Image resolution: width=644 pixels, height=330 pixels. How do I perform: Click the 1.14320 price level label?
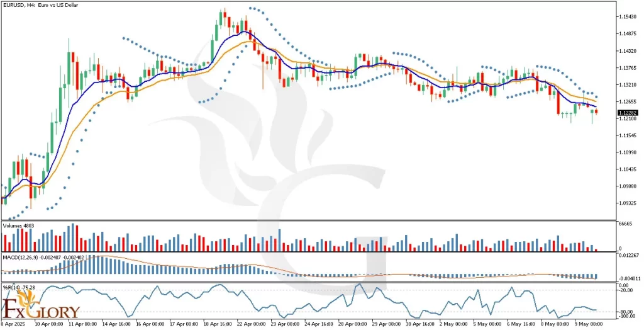click(x=628, y=51)
